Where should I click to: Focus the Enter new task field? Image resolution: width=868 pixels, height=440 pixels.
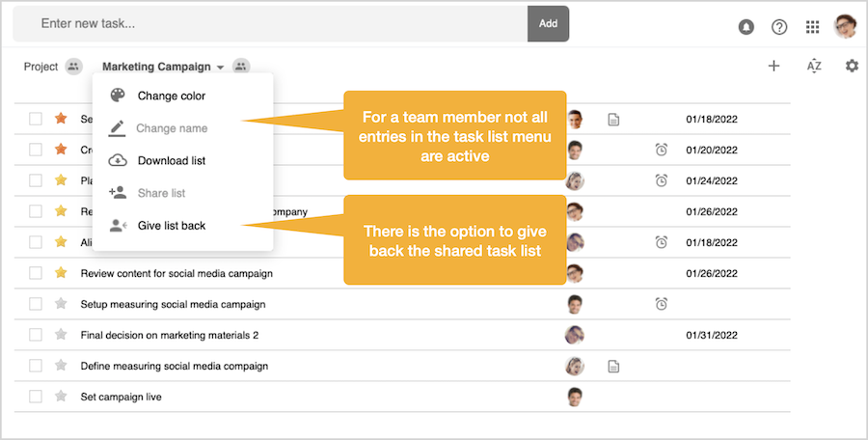tap(270, 23)
